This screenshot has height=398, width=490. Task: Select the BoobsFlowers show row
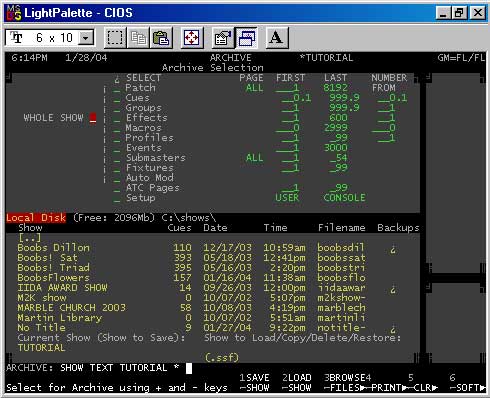point(213,278)
